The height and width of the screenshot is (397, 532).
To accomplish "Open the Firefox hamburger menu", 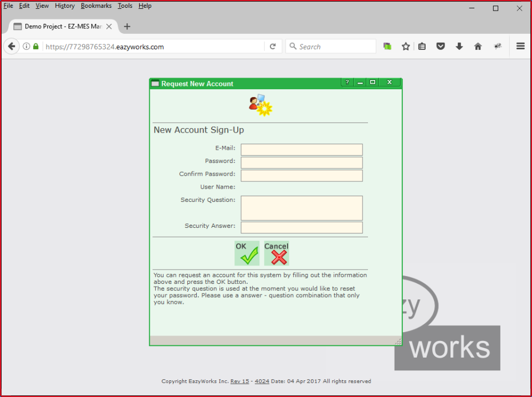I will click(520, 46).
